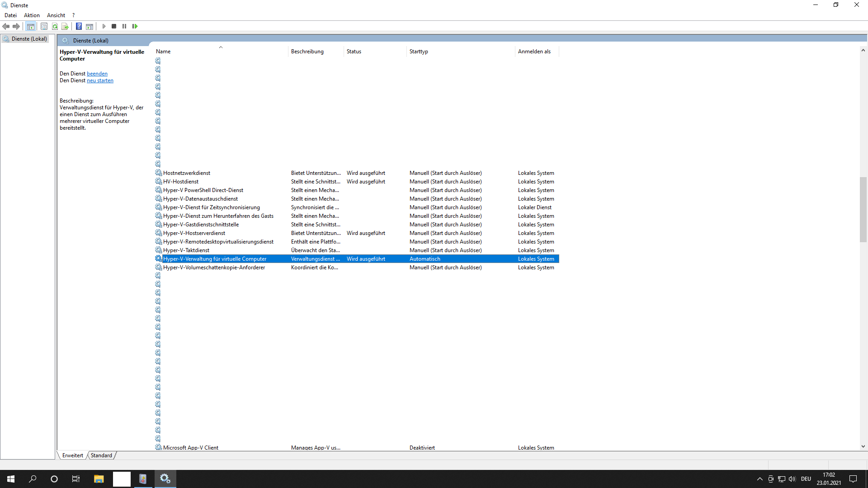Screen dimensions: 868x488
Task: Open Cortana circle icon in taskbar
Action: (54, 479)
